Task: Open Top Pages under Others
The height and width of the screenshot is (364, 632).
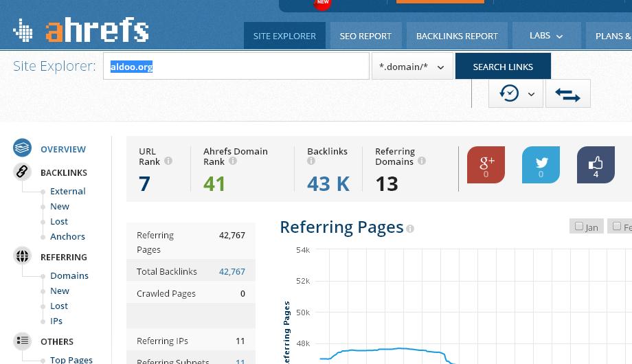Action: pyautogui.click(x=71, y=360)
